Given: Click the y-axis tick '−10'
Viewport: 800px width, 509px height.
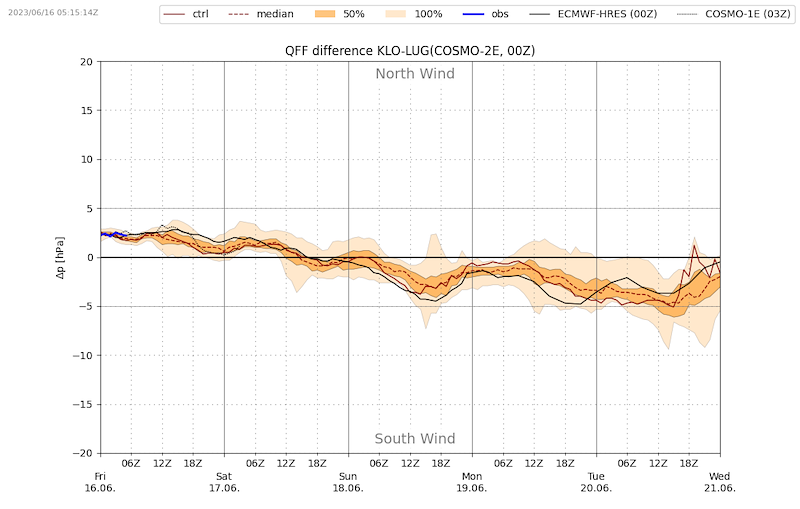Looking at the screenshot, I should pyautogui.click(x=83, y=355).
